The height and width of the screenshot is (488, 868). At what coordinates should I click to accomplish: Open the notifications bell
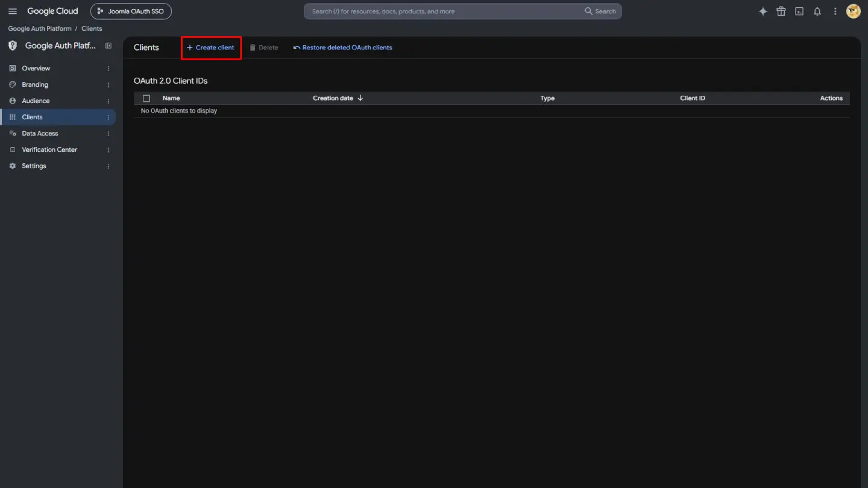coord(817,11)
